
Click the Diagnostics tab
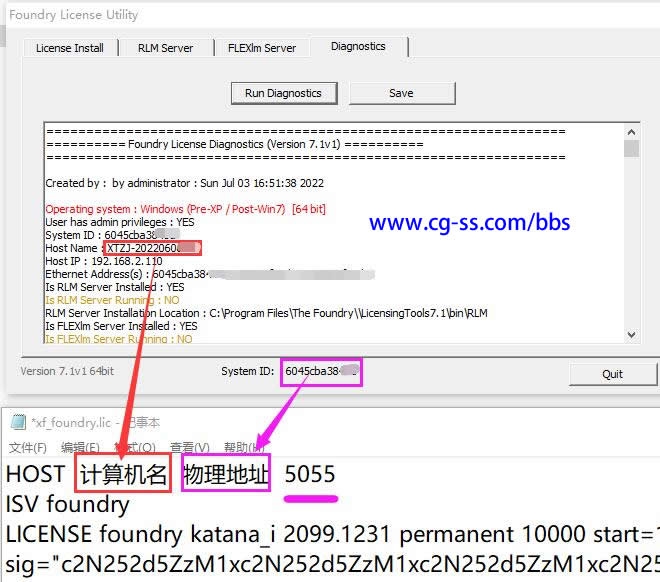point(358,47)
